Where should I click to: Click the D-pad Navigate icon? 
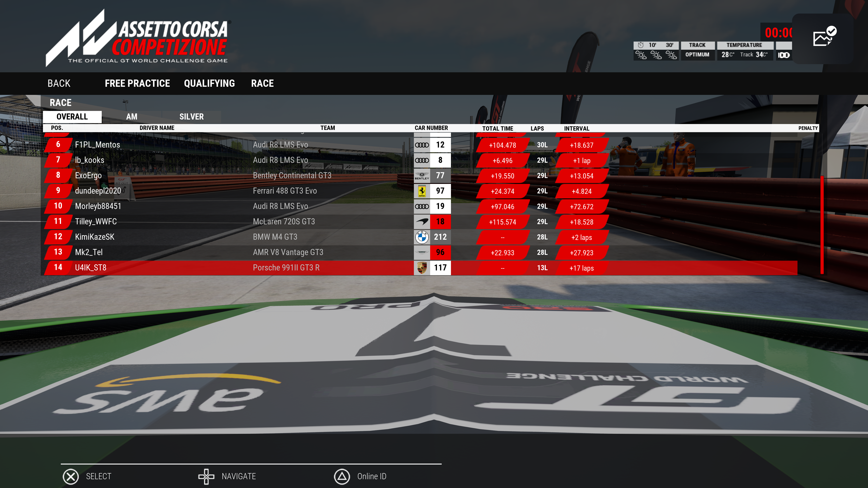pyautogui.click(x=206, y=476)
